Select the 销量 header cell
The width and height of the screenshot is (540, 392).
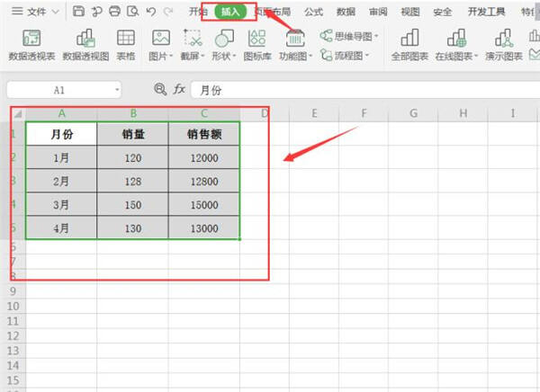pos(133,134)
